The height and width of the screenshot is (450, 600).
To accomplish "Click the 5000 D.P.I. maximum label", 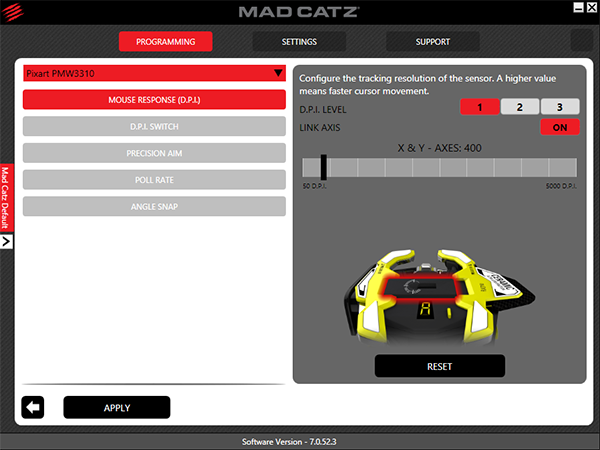I will pos(561,186).
